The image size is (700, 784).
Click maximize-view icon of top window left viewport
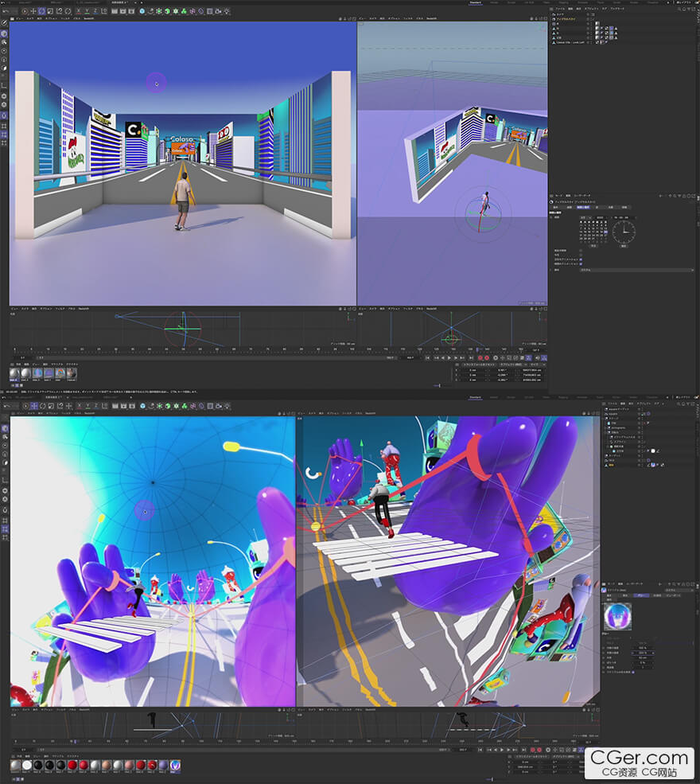point(355,18)
